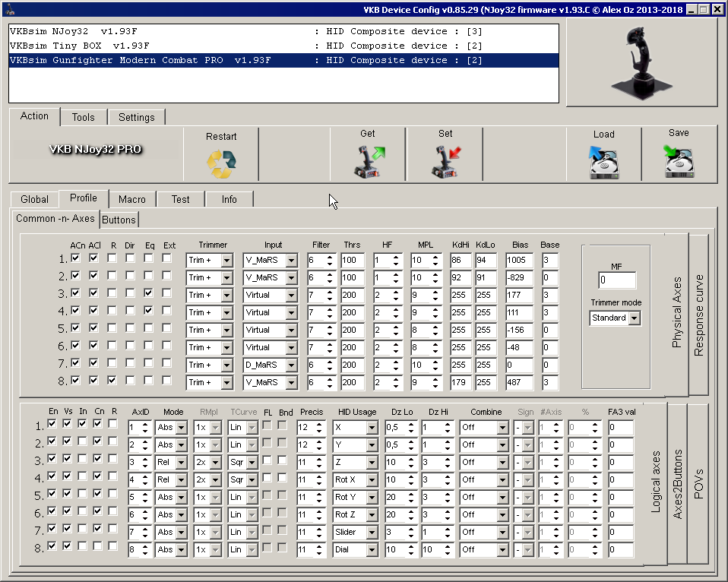Viewport: 728px width, 582px height.
Task: Switch to the Global tab
Action: pos(34,200)
